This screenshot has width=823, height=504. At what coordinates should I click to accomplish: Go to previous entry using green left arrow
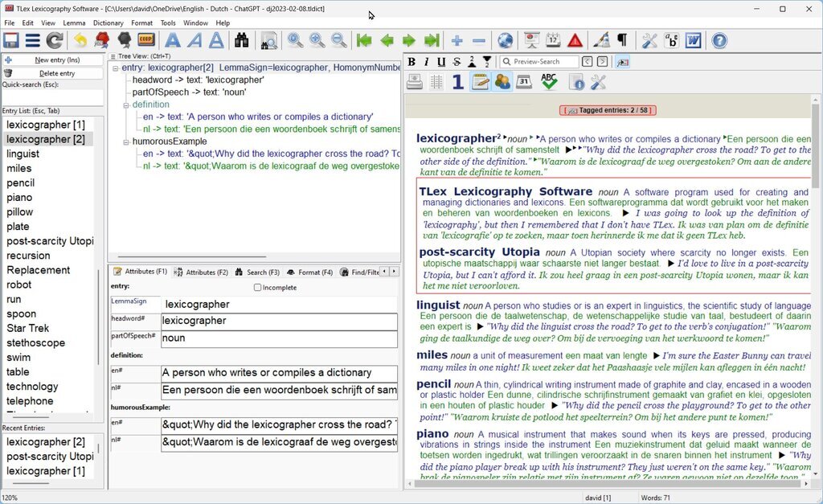point(387,40)
